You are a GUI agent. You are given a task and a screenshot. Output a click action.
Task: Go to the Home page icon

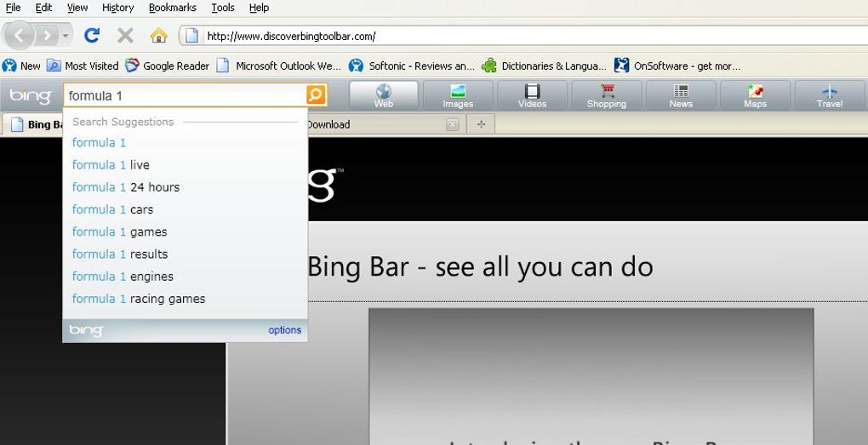[159, 36]
